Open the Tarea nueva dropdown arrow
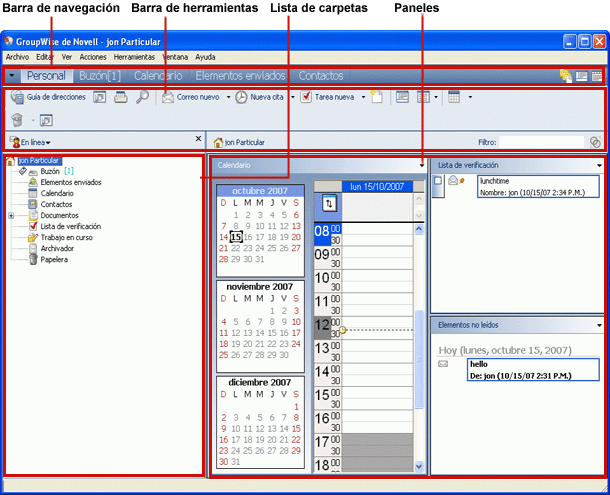The image size is (610, 495). click(x=363, y=97)
